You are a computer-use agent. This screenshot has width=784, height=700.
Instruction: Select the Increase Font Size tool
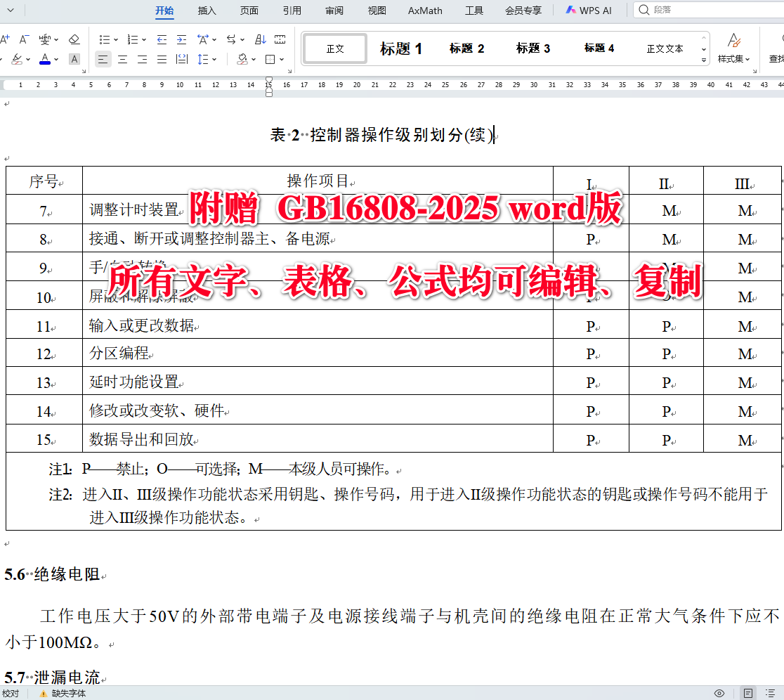click(6, 39)
